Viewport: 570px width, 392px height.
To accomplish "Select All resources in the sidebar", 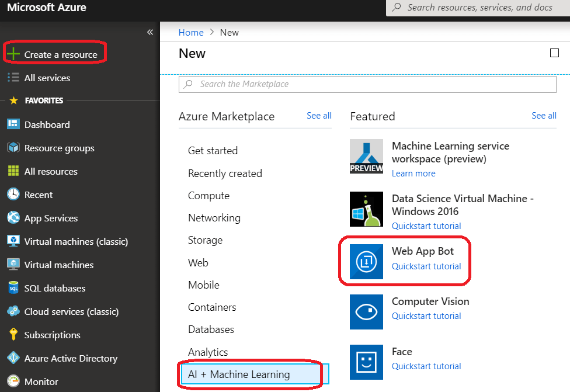I will click(x=51, y=171).
